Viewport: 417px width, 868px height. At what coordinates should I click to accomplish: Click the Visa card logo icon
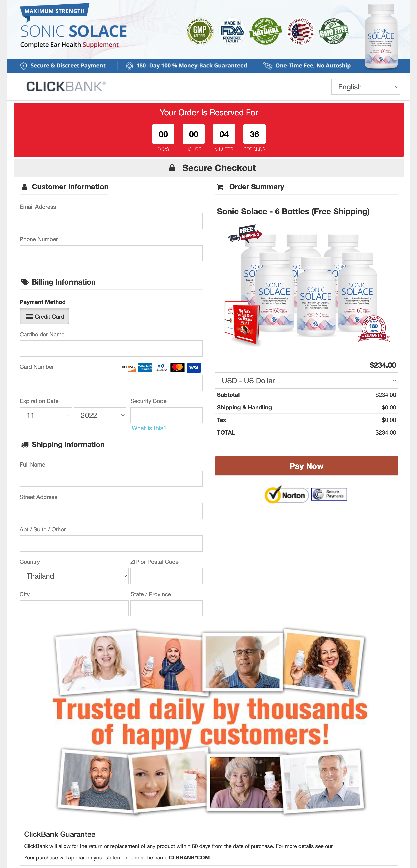194,367
